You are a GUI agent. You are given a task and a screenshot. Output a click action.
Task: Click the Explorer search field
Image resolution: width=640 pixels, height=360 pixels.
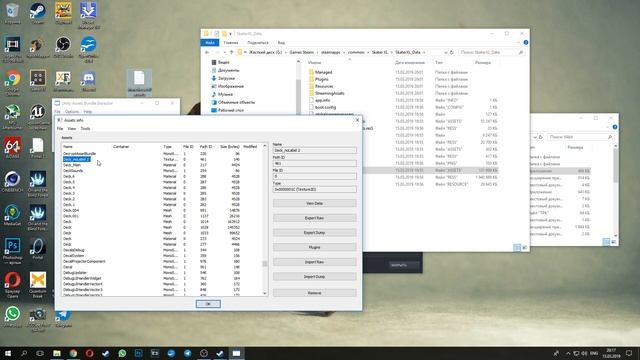[x=491, y=52]
